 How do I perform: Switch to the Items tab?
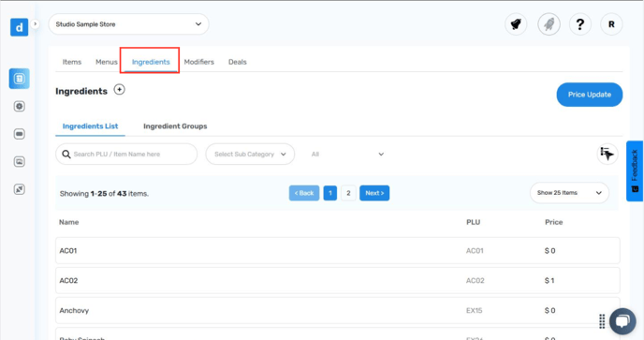pos(72,62)
